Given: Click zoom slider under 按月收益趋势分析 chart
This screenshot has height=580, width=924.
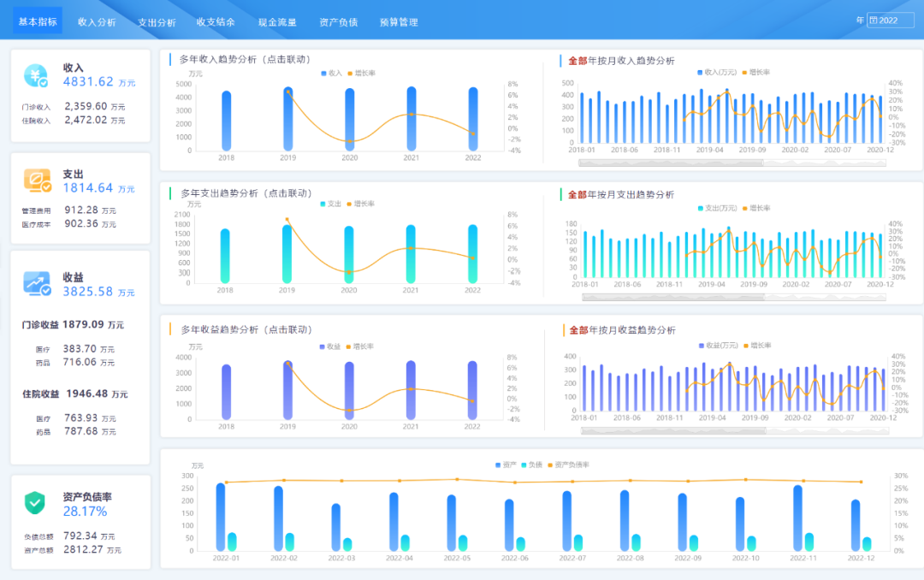Looking at the screenshot, I should (735, 431).
